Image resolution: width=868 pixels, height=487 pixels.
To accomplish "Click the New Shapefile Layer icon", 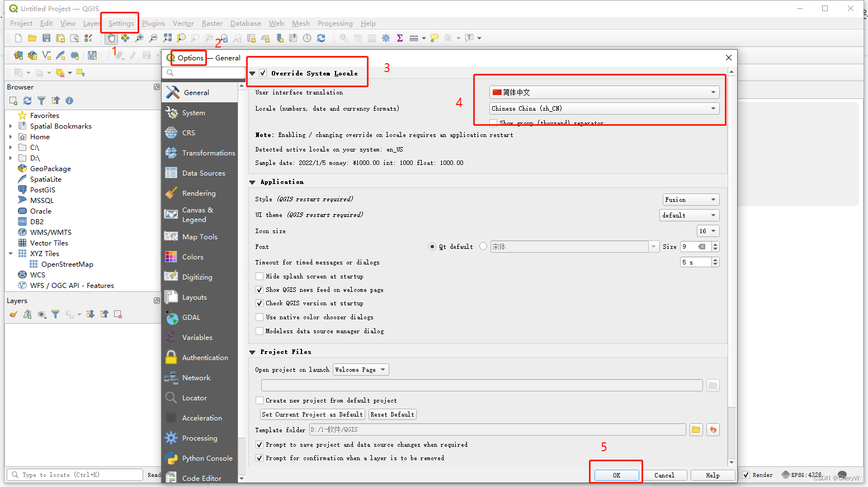I will coord(46,55).
